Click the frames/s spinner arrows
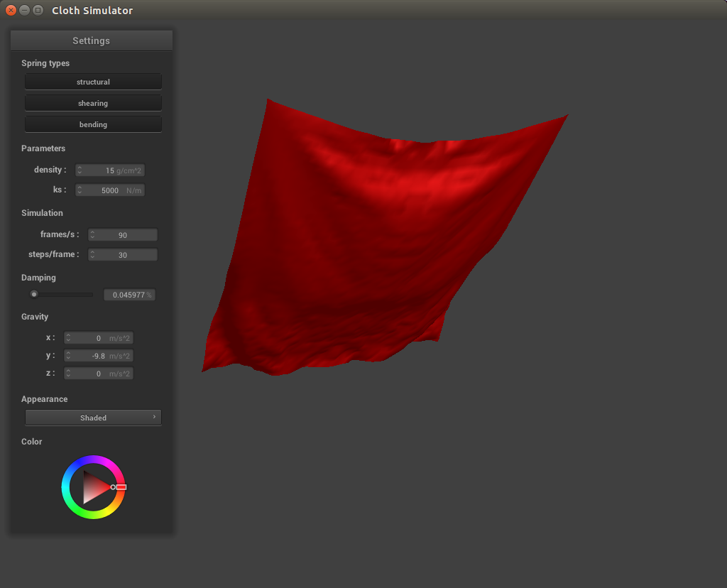Screen dimensions: 727x588 [92, 235]
